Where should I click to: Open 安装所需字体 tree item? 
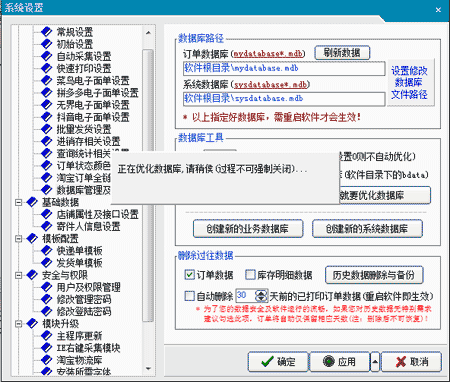(x=83, y=371)
